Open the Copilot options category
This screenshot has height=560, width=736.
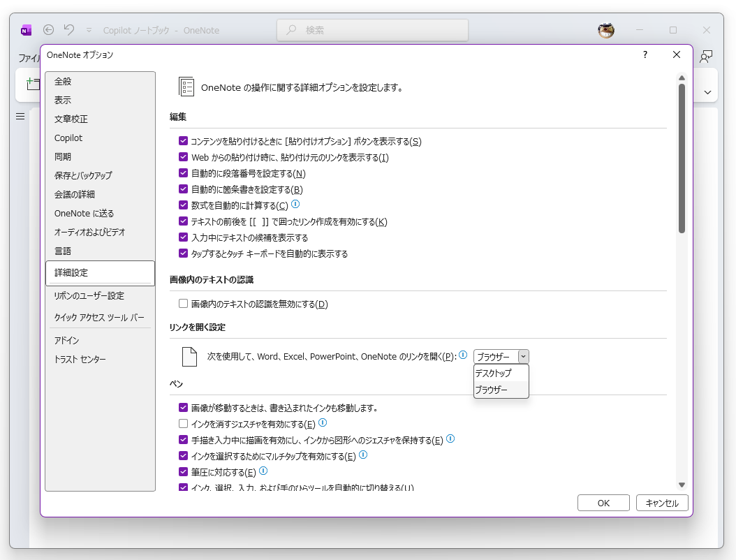pos(100,138)
